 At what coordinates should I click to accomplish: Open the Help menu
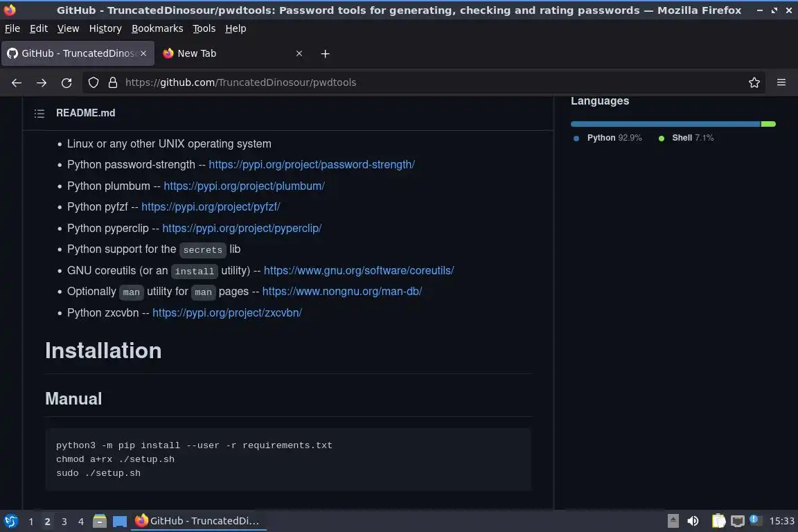(236, 28)
